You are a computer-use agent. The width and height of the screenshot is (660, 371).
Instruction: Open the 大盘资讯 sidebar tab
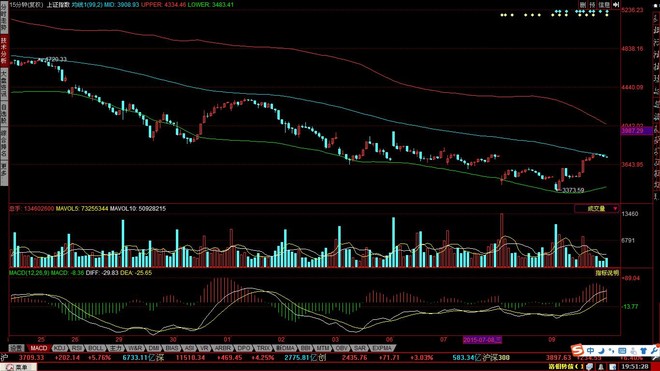pyautogui.click(x=4, y=84)
